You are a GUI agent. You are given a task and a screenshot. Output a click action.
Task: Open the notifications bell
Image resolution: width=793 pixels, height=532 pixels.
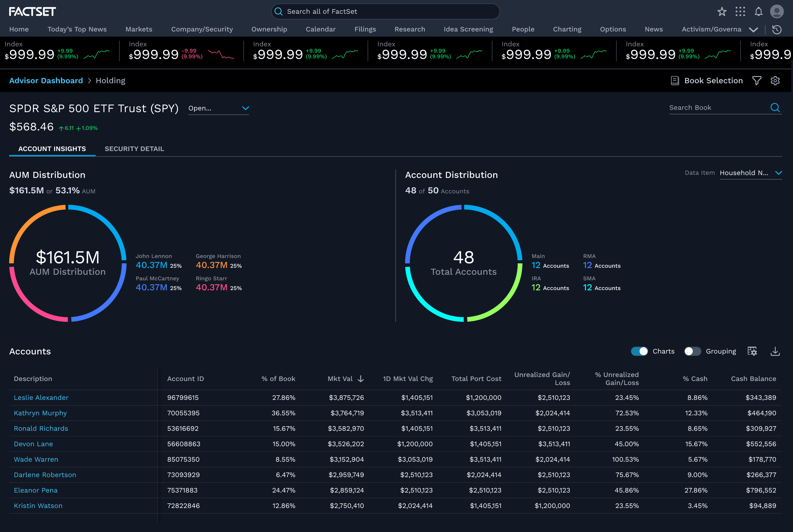tap(758, 11)
